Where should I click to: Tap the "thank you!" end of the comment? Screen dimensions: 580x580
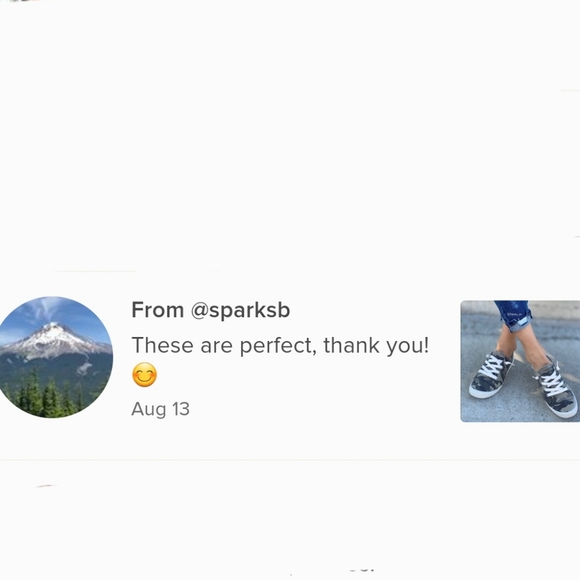376,345
